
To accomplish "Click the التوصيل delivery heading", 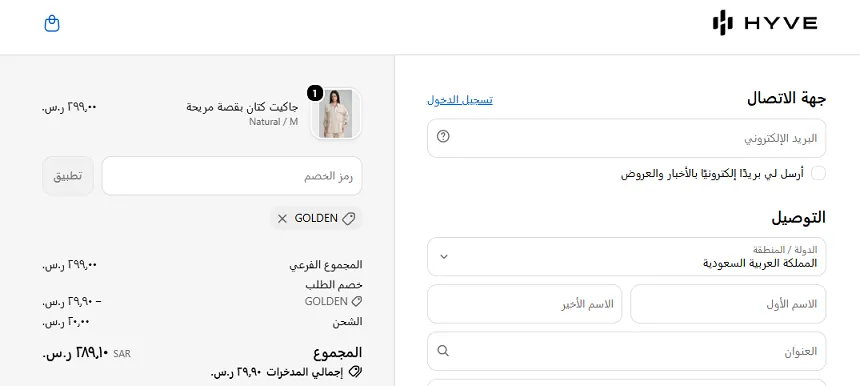I will 799,217.
